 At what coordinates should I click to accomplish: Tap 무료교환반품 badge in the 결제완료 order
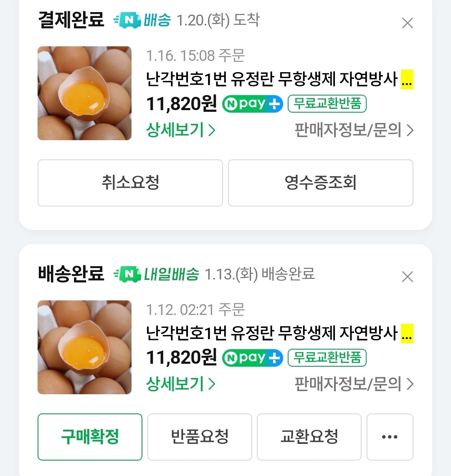327,104
